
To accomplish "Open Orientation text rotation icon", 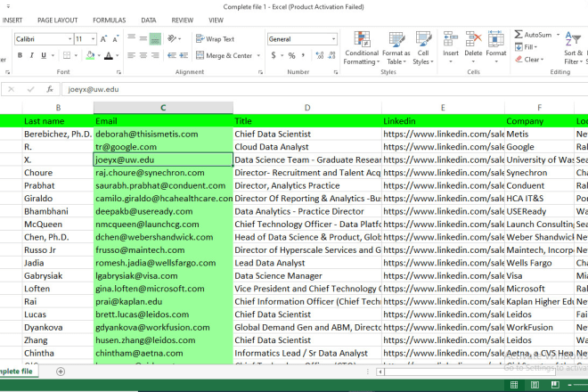I will (x=172, y=38).
